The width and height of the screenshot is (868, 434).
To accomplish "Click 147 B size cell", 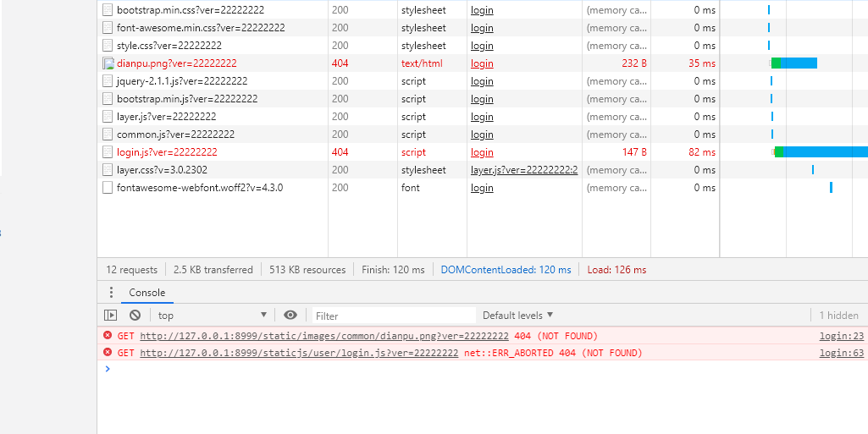I will [634, 152].
